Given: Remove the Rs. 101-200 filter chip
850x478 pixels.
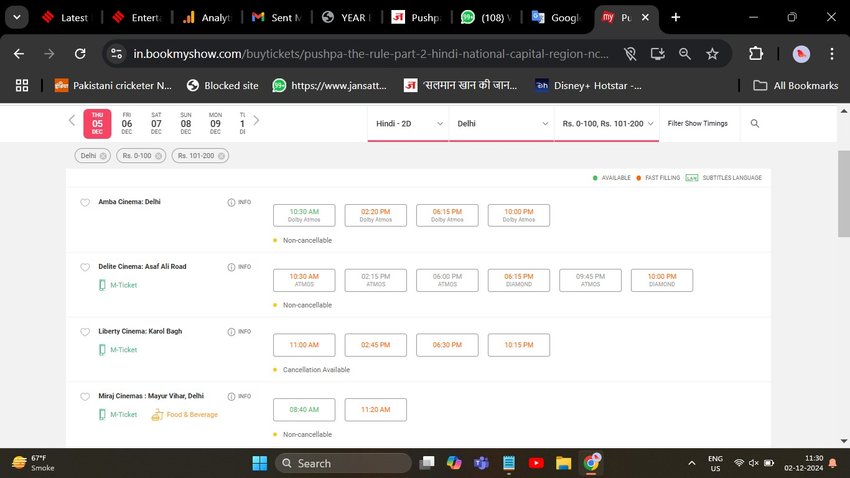Looking at the screenshot, I should click(221, 156).
